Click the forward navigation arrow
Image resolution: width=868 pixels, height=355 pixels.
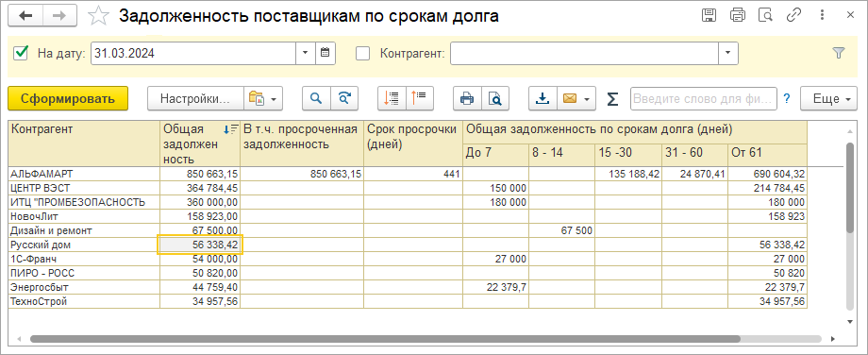point(59,16)
